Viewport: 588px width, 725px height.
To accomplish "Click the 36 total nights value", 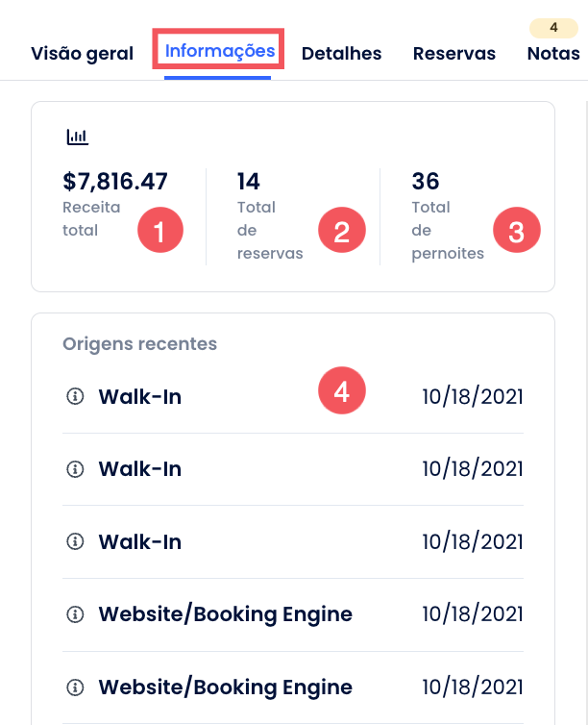I will (x=426, y=181).
